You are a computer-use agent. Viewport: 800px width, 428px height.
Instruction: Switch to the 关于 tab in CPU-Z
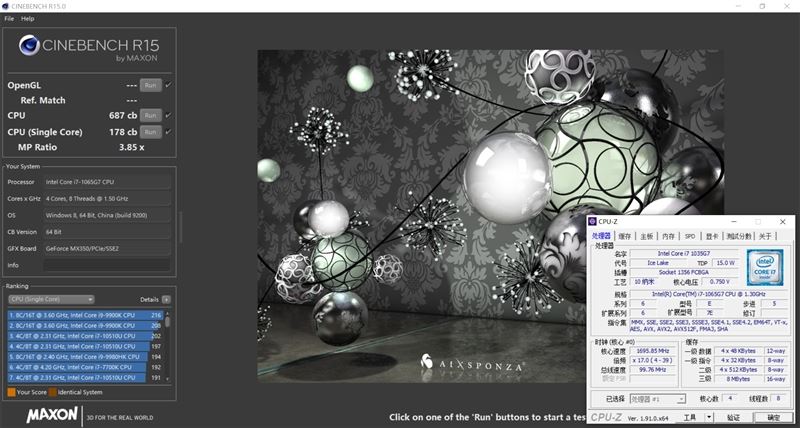click(765, 236)
